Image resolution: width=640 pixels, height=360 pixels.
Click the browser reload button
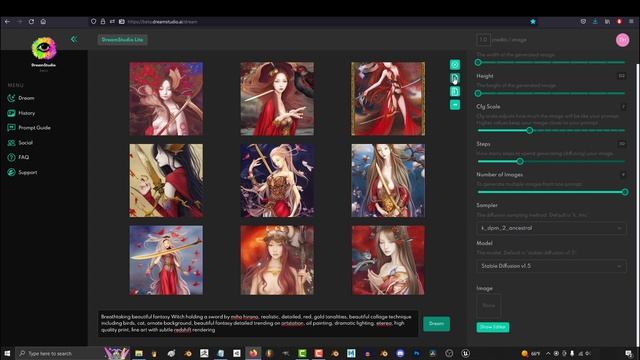coord(31,21)
